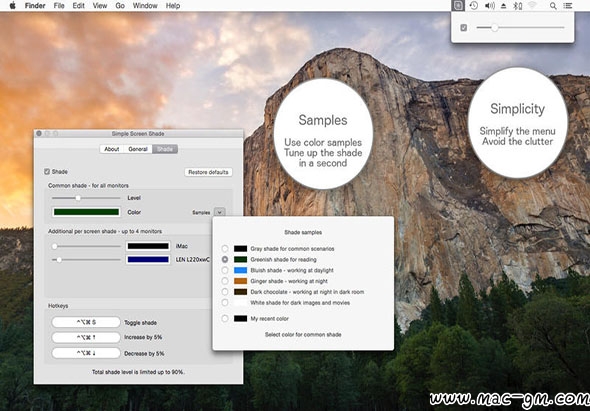
Task: Click the eject icon in menu bar
Action: point(504,6)
